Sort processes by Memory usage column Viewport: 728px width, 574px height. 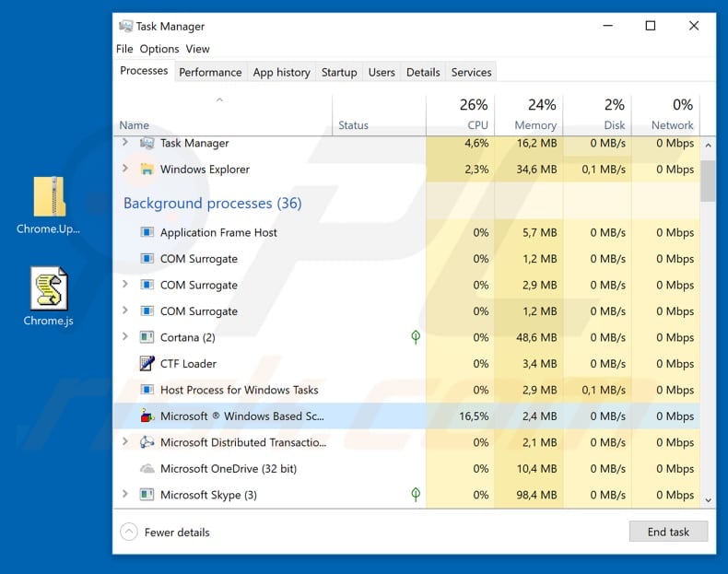point(529,115)
